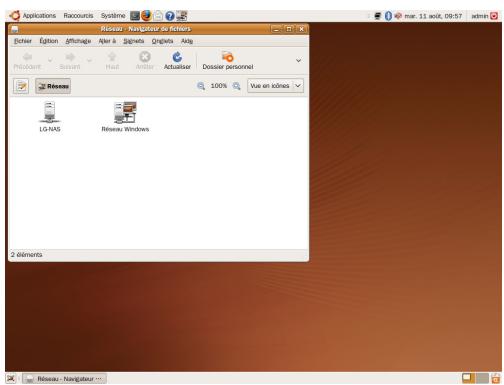Screen dimensions: 504x385
Task: Click the red session power icon
Action: coord(494,16)
